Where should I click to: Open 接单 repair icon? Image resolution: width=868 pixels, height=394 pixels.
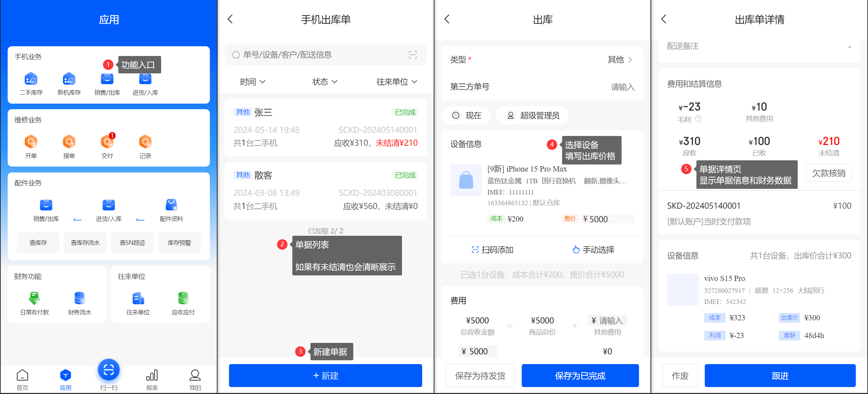coord(69,147)
